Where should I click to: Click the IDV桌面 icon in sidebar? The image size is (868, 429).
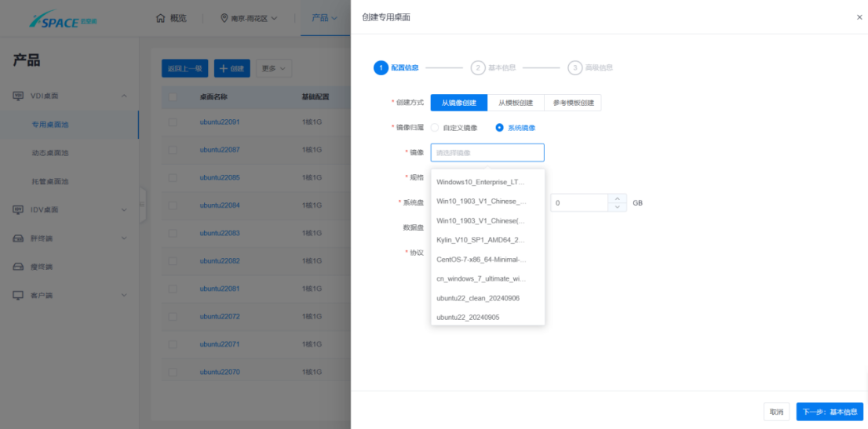coord(18,209)
